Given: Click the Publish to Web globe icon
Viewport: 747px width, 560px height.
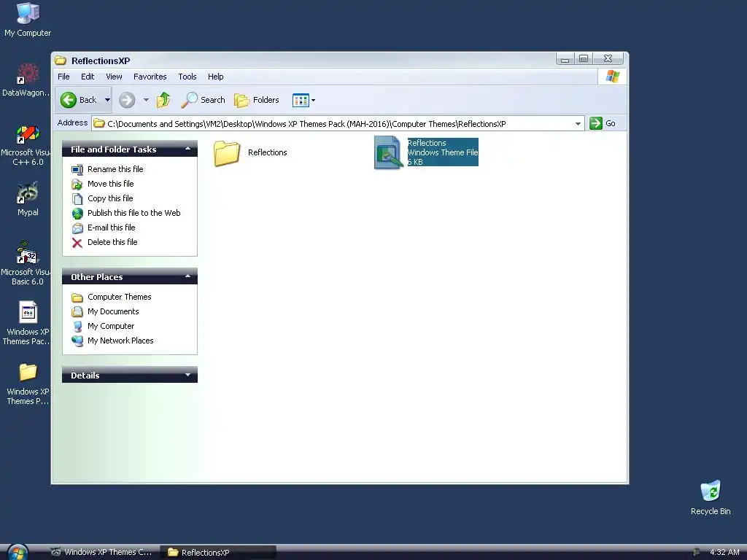Looking at the screenshot, I should [x=77, y=214].
